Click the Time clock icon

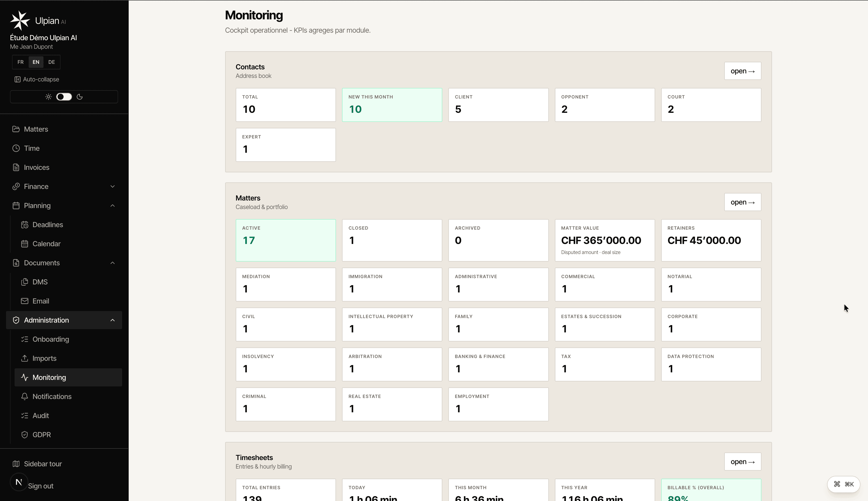[16, 148]
